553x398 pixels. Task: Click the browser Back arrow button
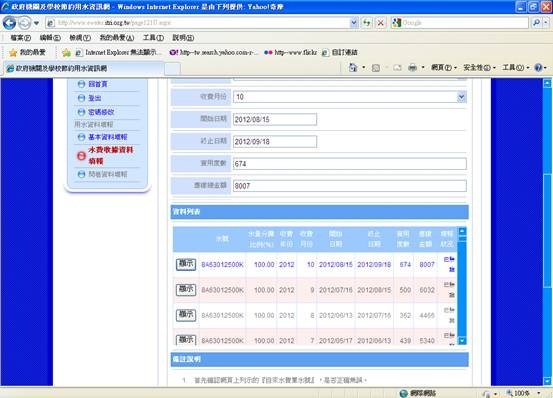9,23
